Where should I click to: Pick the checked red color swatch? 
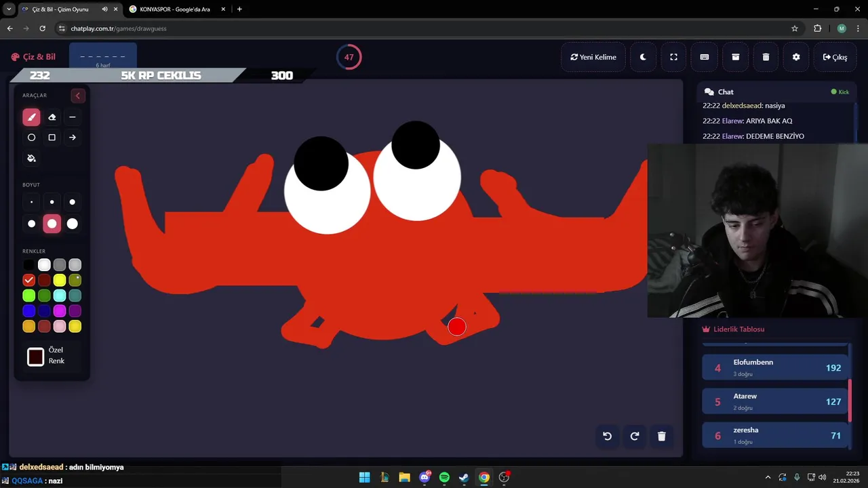point(28,280)
